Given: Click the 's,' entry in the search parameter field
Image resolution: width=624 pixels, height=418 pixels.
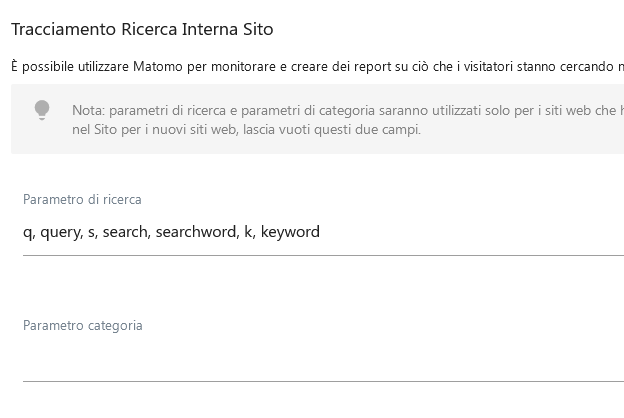Looking at the screenshot, I should click(92, 232).
